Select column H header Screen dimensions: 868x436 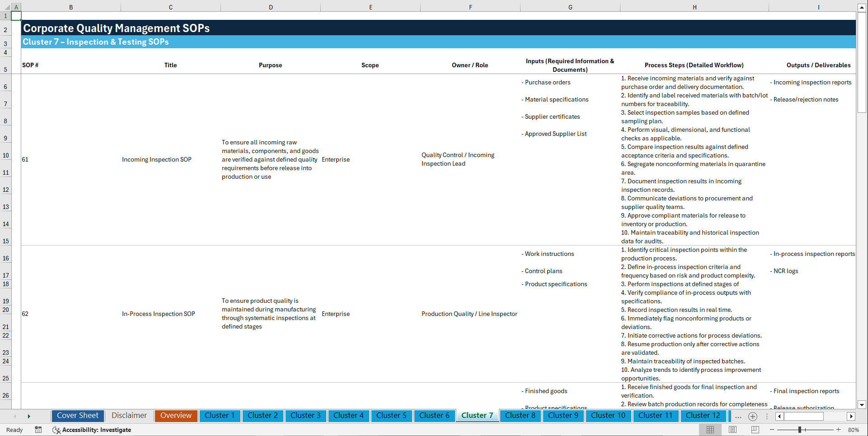pos(694,7)
